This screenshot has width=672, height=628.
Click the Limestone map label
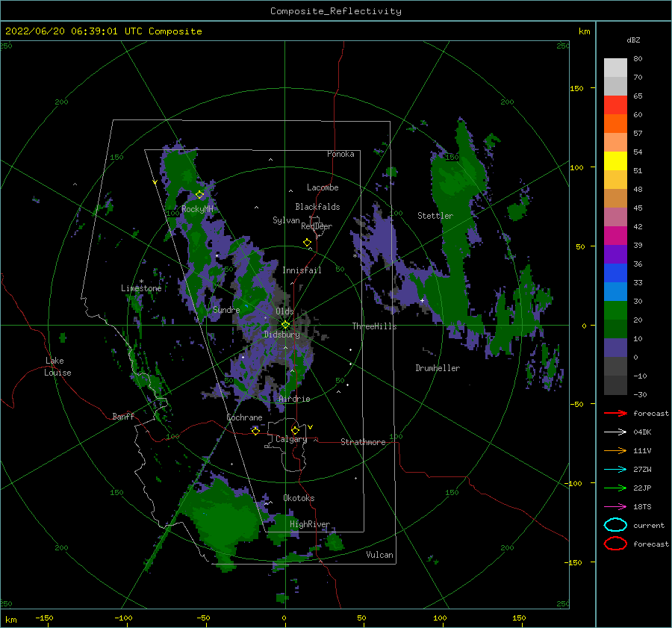click(x=141, y=288)
